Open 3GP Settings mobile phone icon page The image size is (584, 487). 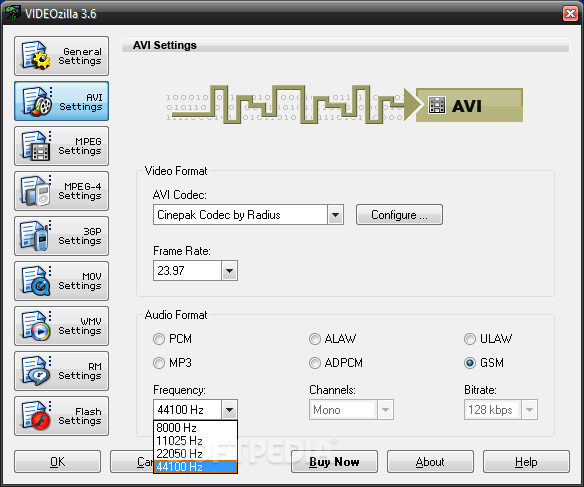(x=61, y=236)
